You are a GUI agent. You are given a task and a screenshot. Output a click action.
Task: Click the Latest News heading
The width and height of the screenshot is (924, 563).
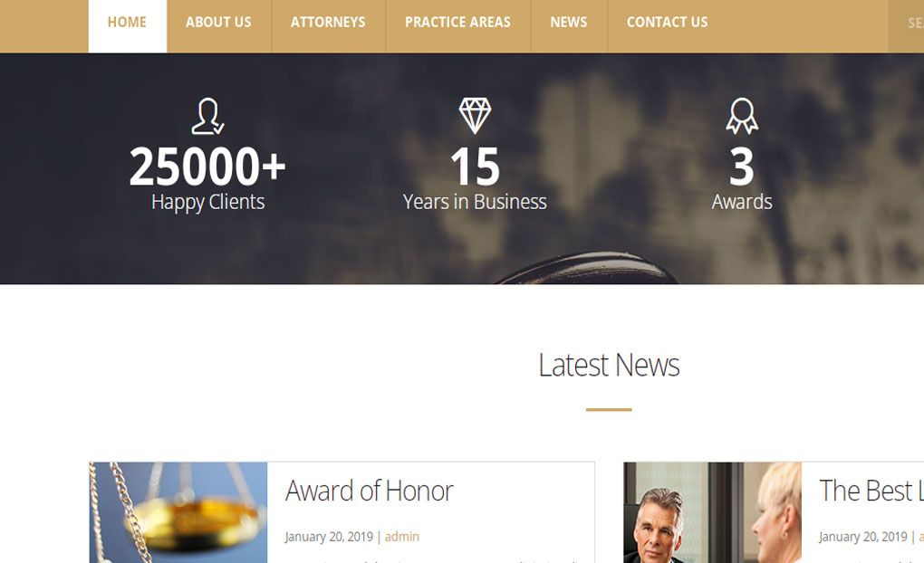[609, 365]
